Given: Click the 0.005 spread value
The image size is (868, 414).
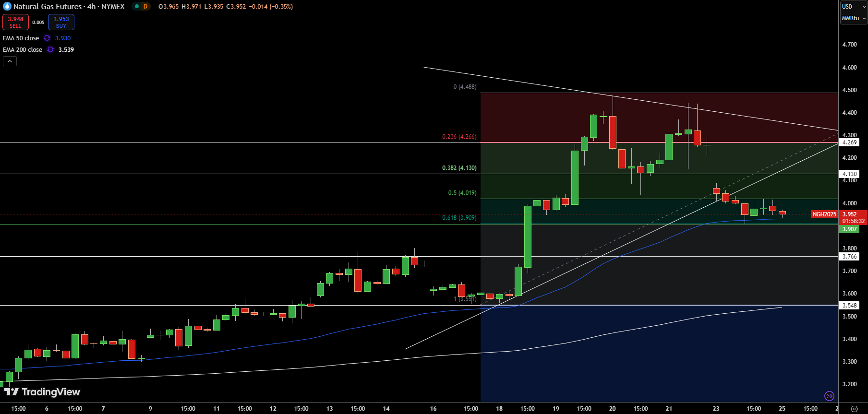Looking at the screenshot, I should [x=38, y=23].
